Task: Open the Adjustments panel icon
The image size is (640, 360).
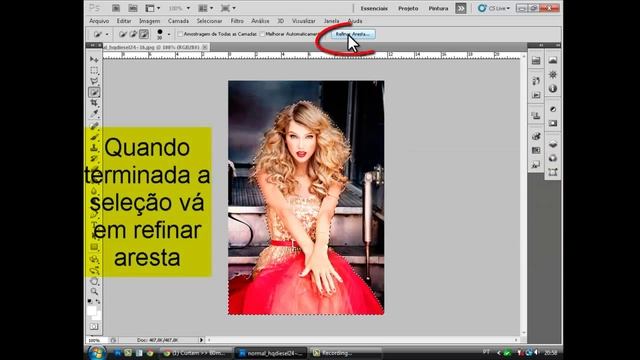Action: pyautogui.click(x=553, y=109)
